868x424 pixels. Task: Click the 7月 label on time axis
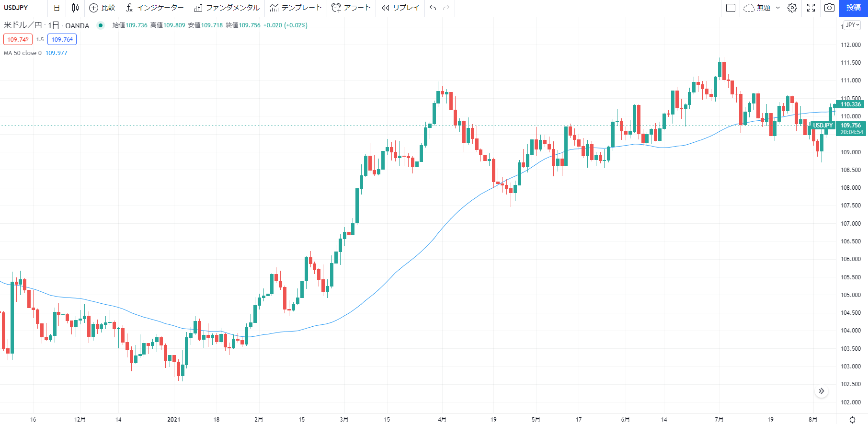(719, 419)
